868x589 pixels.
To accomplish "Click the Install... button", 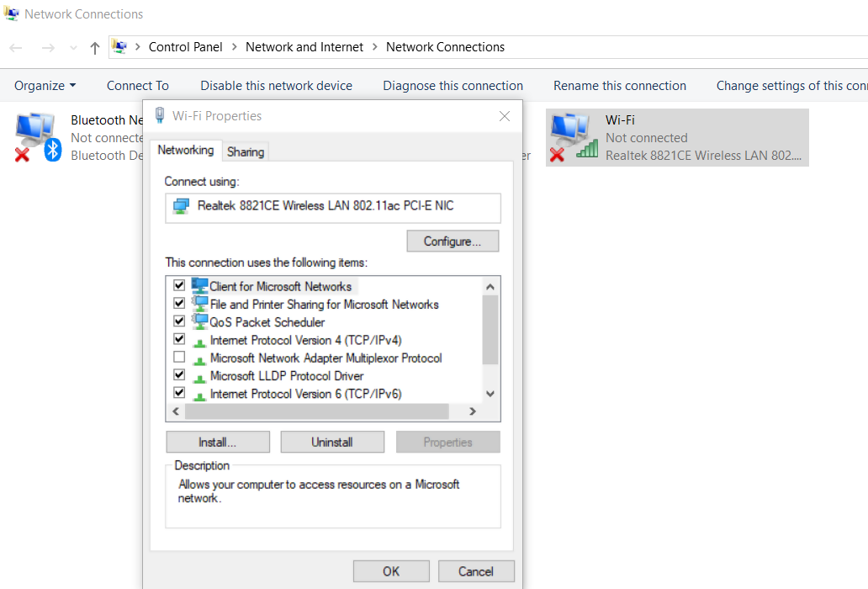I will point(218,442).
